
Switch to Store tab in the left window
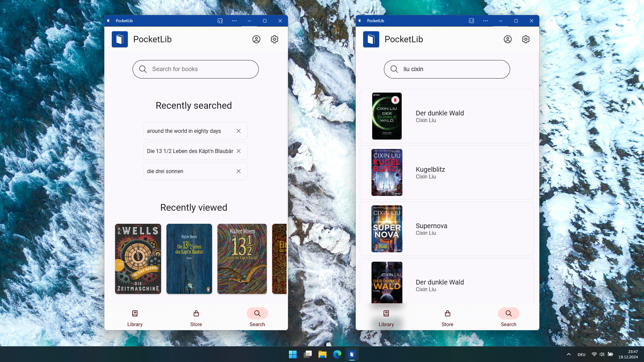click(x=196, y=317)
